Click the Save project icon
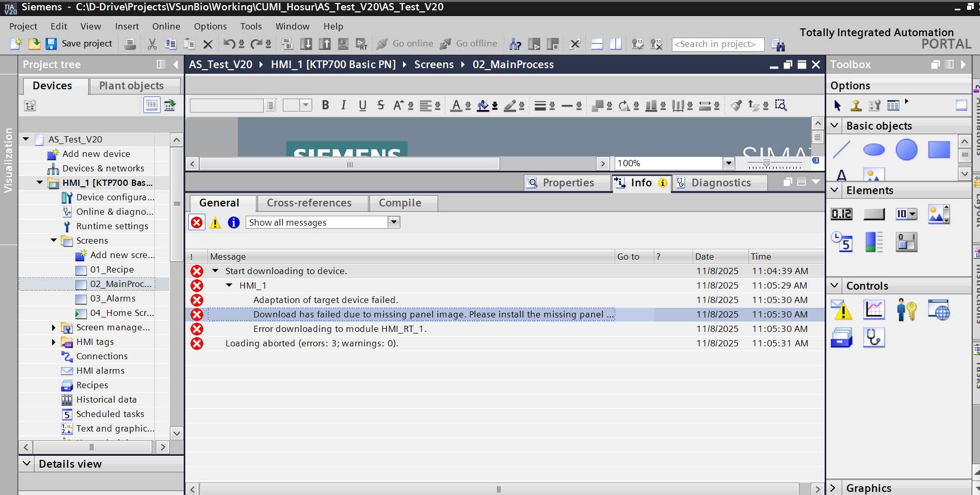Viewport: 980px width, 495px height. point(51,44)
